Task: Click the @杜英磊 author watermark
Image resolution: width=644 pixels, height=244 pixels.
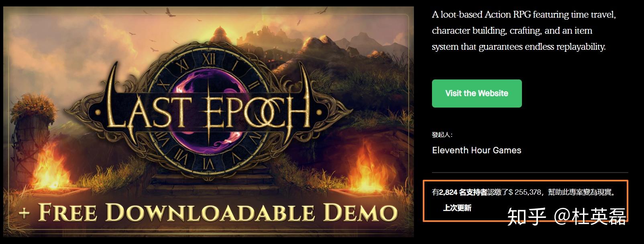Action: [590, 217]
